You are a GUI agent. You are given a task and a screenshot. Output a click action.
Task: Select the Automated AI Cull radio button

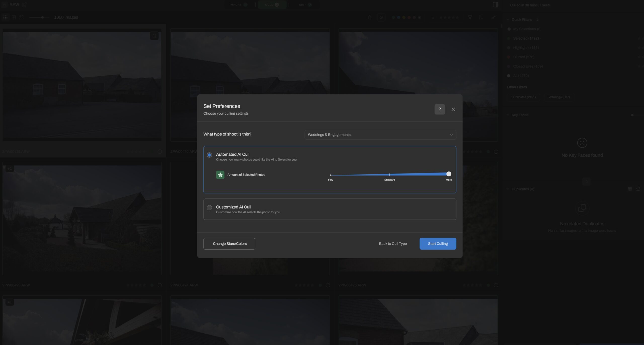[x=209, y=155]
